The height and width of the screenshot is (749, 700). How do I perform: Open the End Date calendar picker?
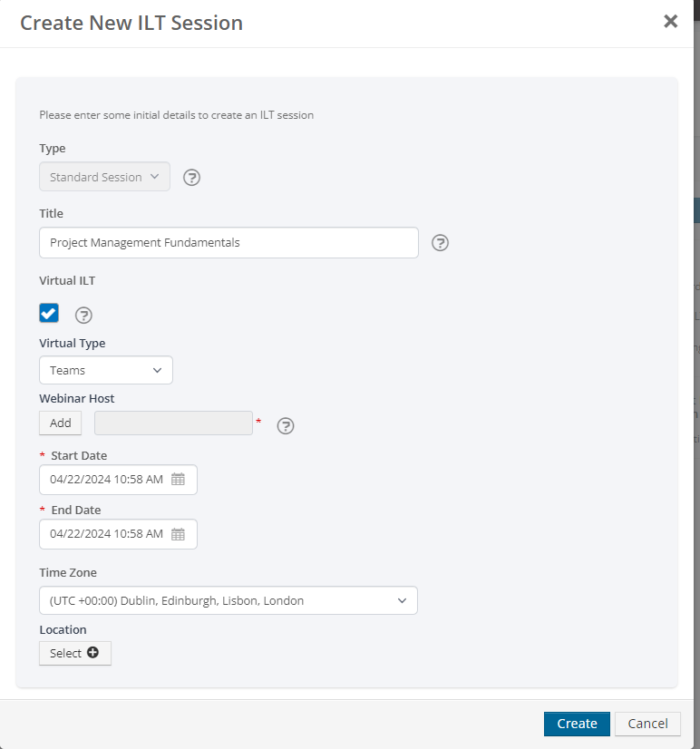pos(179,534)
